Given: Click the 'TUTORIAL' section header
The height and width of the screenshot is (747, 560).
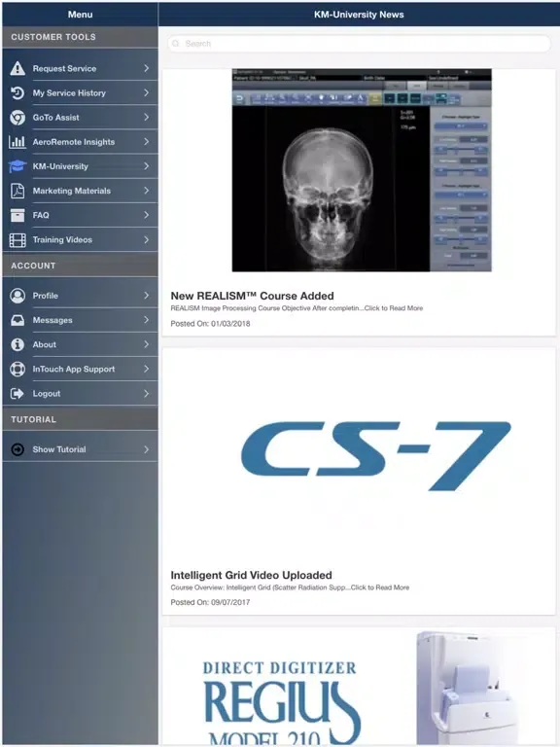Looking at the screenshot, I should click(x=34, y=420).
